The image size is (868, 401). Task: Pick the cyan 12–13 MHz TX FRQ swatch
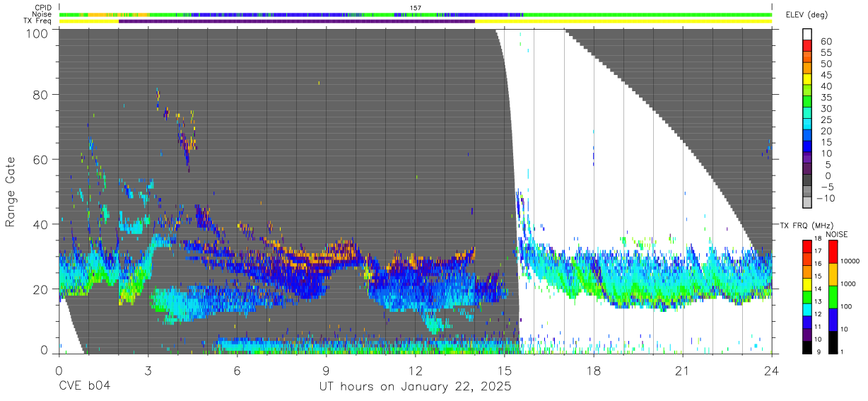tap(807, 309)
